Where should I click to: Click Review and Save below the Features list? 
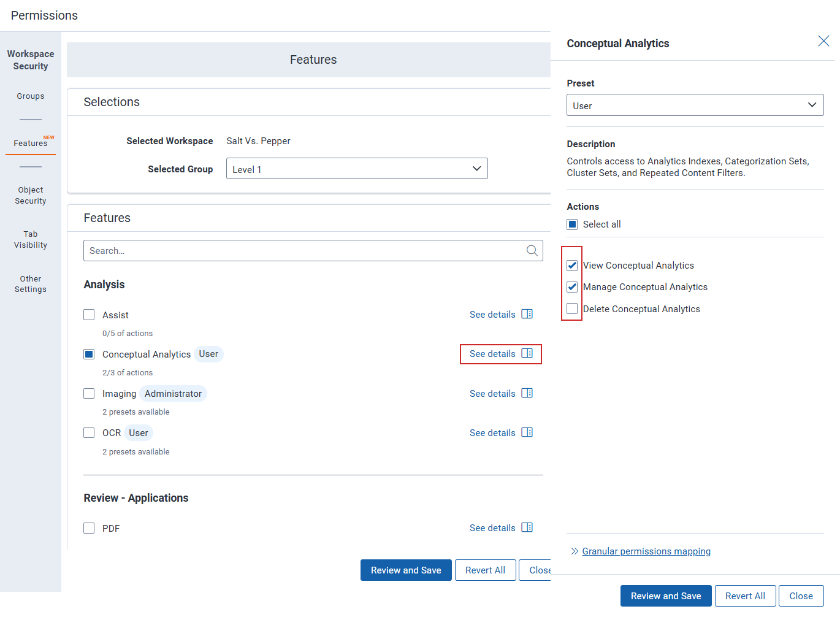click(406, 570)
